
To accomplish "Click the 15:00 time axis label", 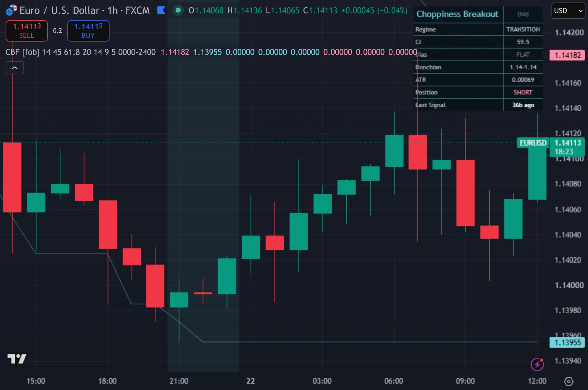I will coord(36,381).
